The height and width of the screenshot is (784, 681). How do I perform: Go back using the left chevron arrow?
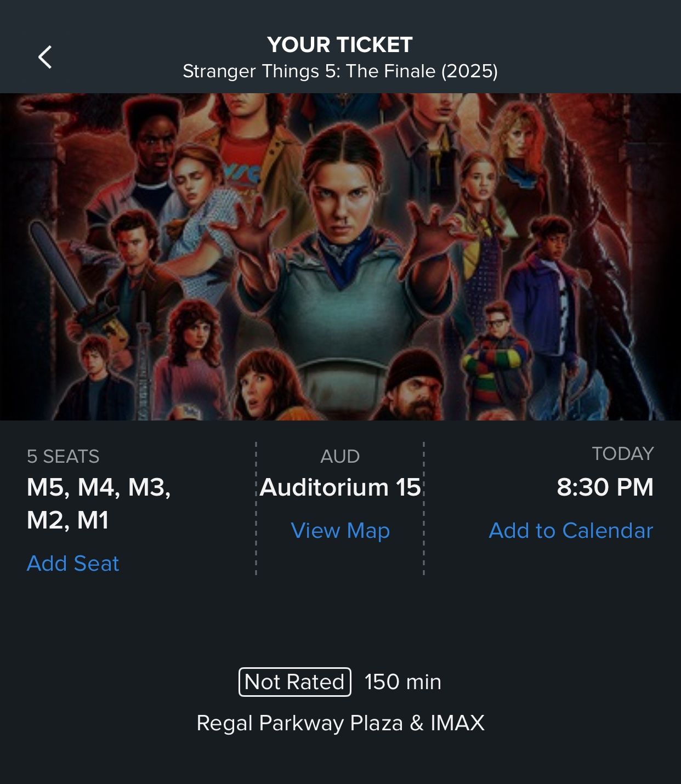[45, 57]
